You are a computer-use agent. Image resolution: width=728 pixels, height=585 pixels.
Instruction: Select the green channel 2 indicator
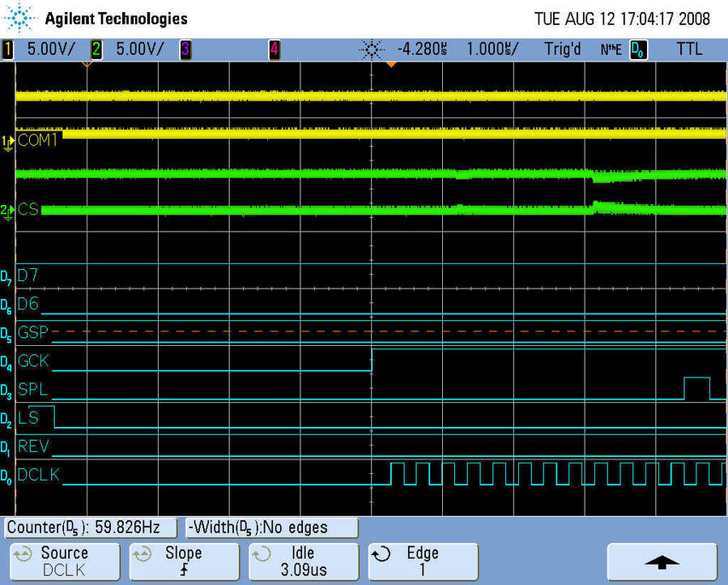[x=96, y=49]
